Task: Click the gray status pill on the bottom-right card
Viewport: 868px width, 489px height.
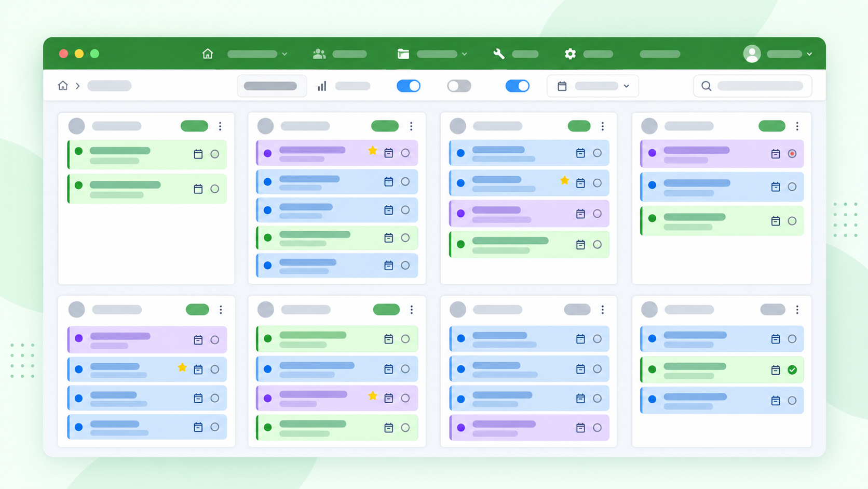Action: tap(772, 310)
